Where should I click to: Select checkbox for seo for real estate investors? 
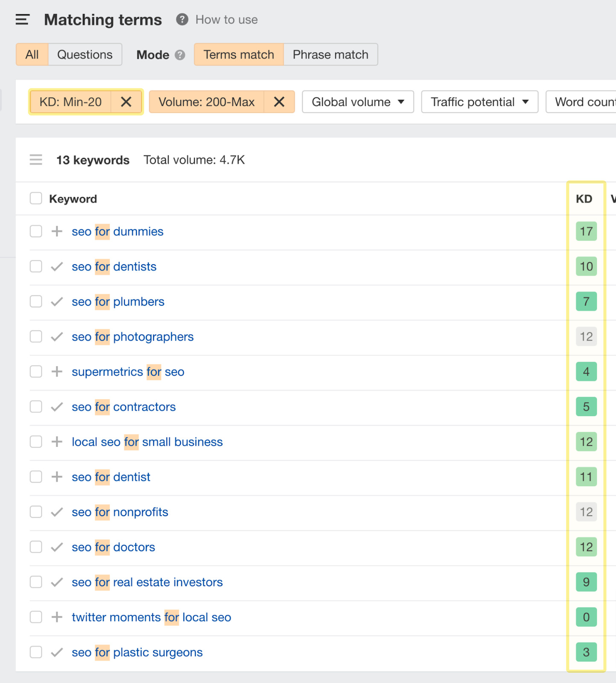click(36, 582)
